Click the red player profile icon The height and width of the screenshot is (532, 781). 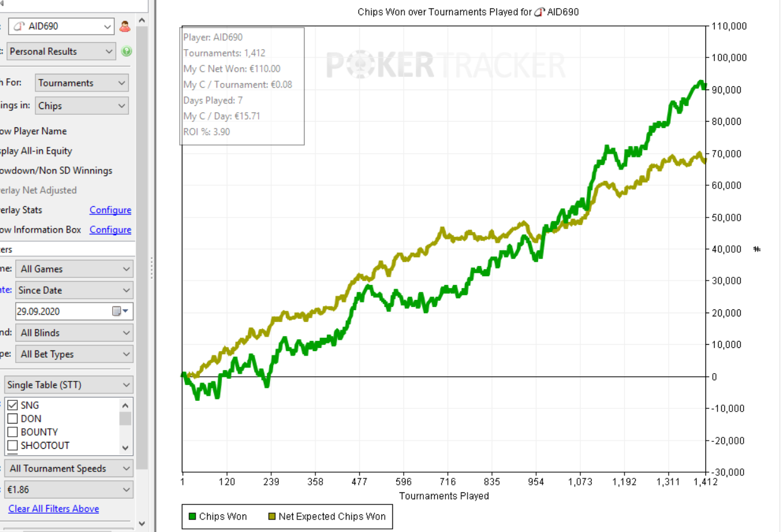(124, 26)
